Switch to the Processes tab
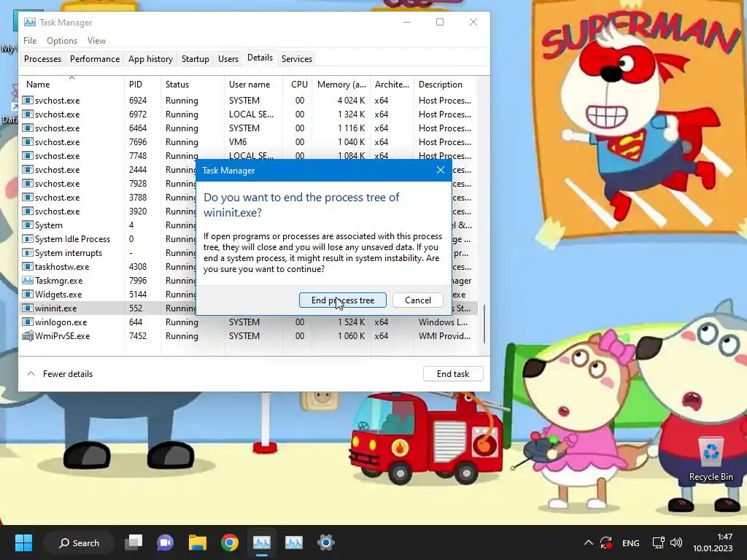Screen dimensions: 747x560 pos(42,58)
